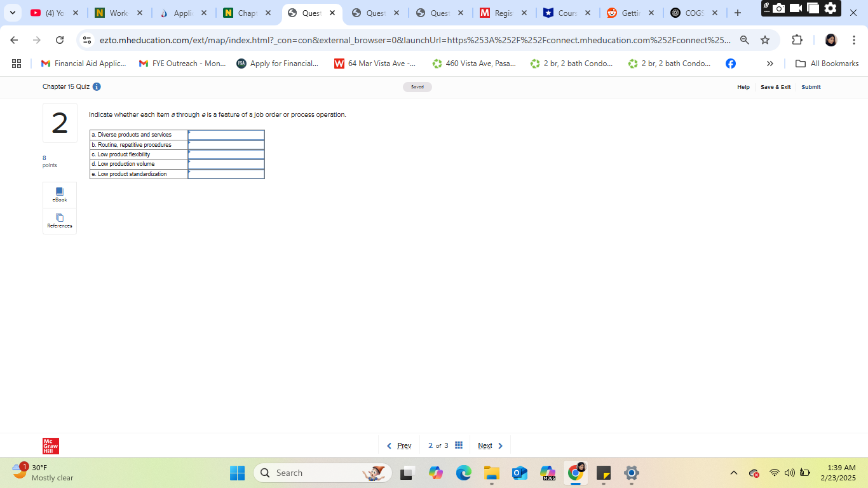Open the apps grid in bookmarks bar
The height and width of the screenshot is (488, 868).
point(17,64)
